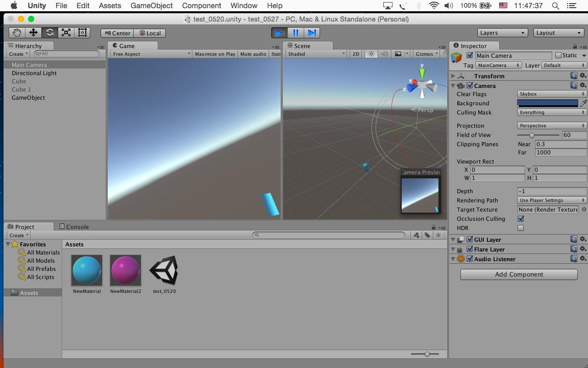This screenshot has width=588, height=368.
Task: Open the GameObject menu
Action: [152, 6]
